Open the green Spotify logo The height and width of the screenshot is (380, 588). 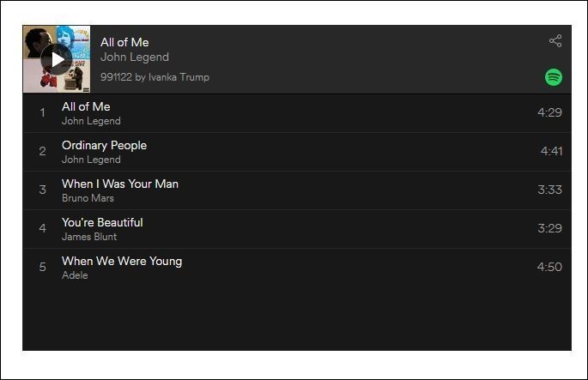point(554,77)
